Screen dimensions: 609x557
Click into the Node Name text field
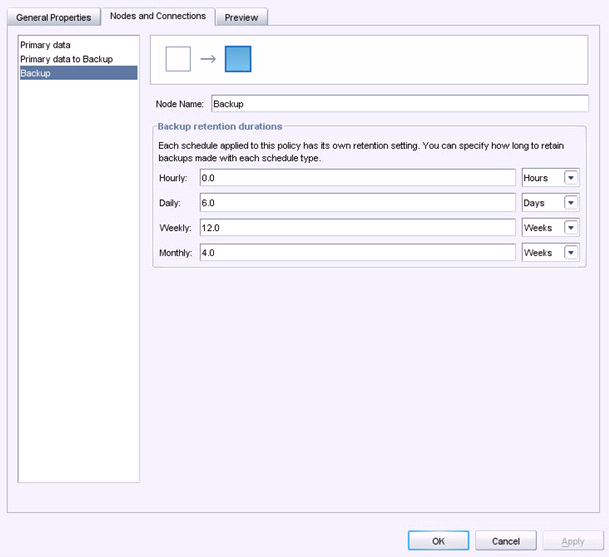[399, 103]
